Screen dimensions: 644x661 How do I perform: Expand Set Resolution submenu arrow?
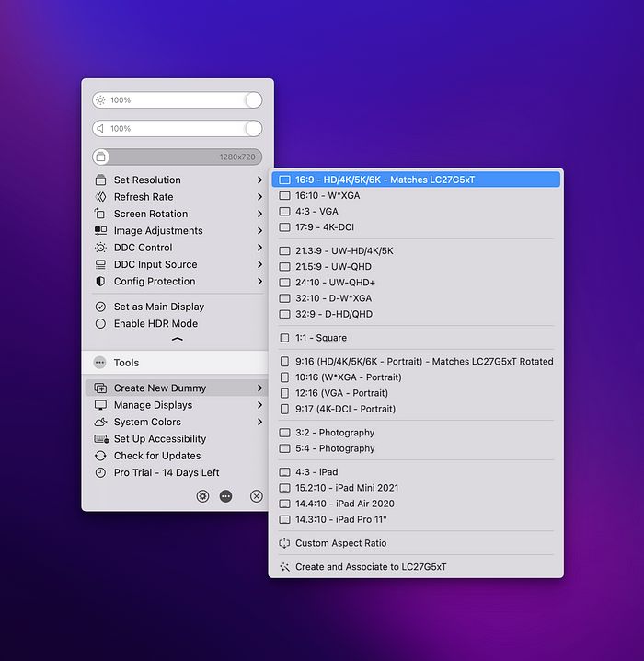259,180
